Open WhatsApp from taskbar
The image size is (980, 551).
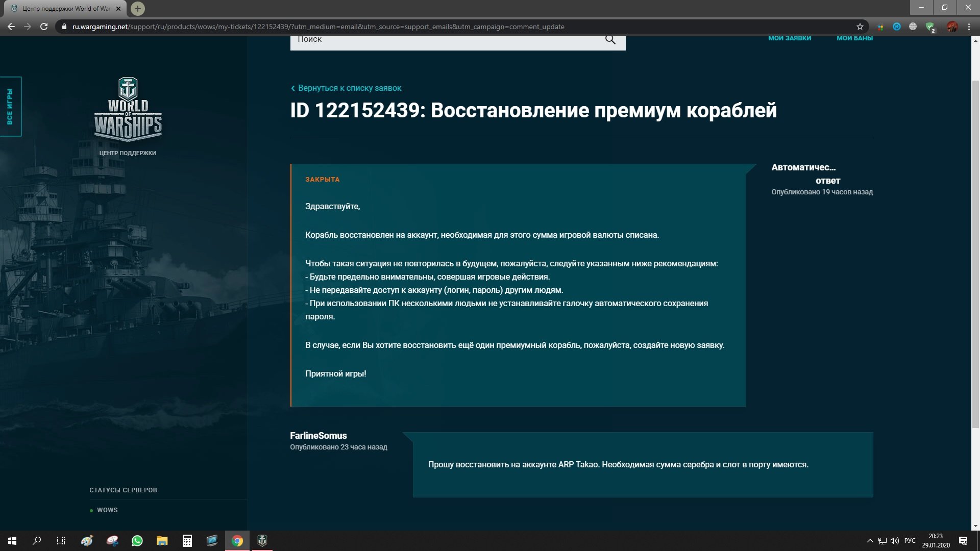coord(137,541)
